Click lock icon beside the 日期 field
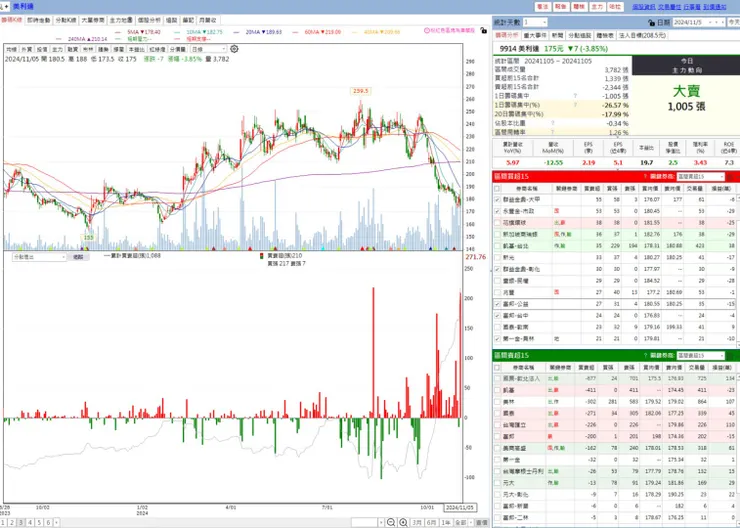 (651, 23)
